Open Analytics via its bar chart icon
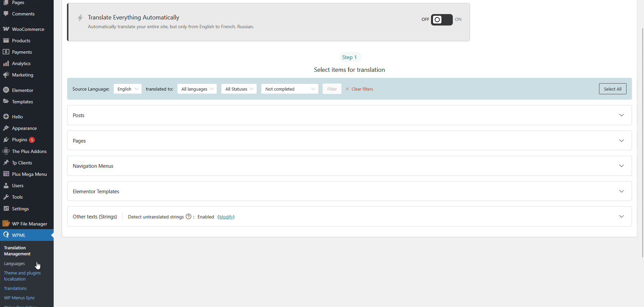This screenshot has width=644, height=307. (6, 63)
